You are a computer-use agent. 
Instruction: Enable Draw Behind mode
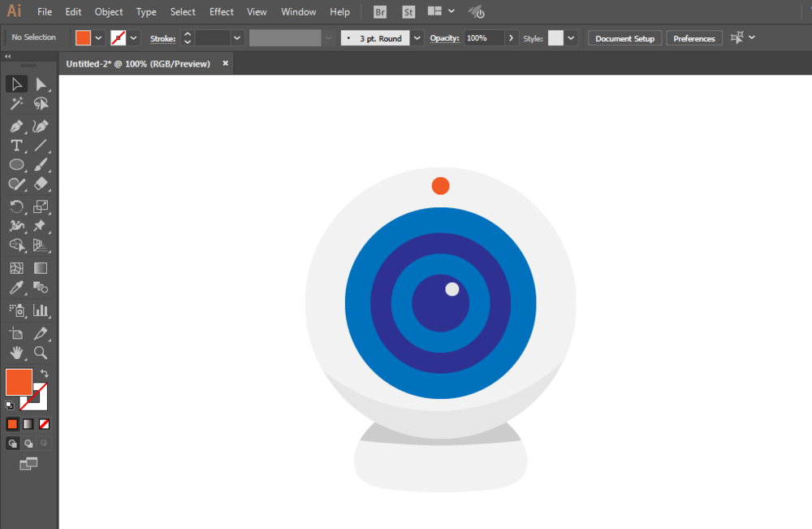coord(28,444)
